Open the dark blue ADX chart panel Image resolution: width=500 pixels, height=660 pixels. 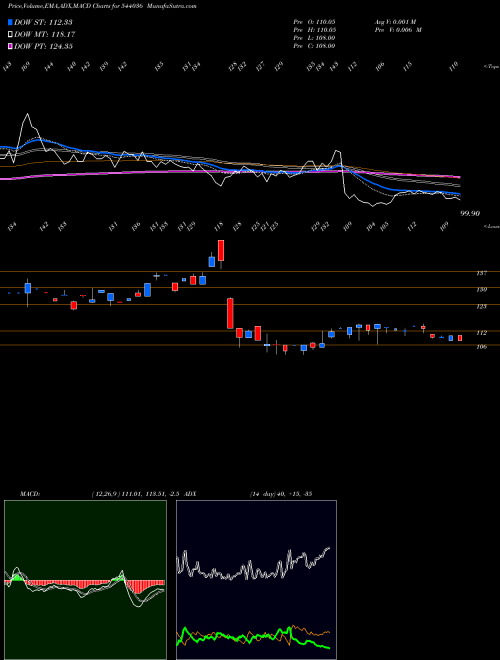click(256, 580)
